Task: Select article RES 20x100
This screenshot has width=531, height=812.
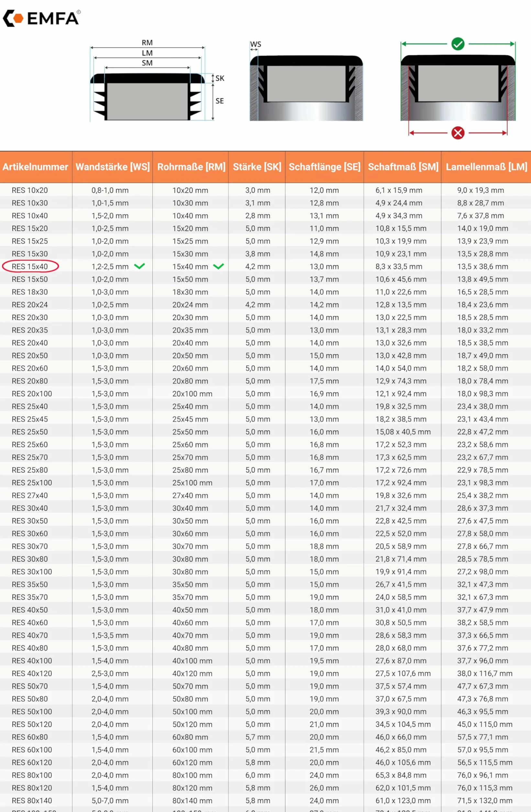Action: [x=32, y=394]
